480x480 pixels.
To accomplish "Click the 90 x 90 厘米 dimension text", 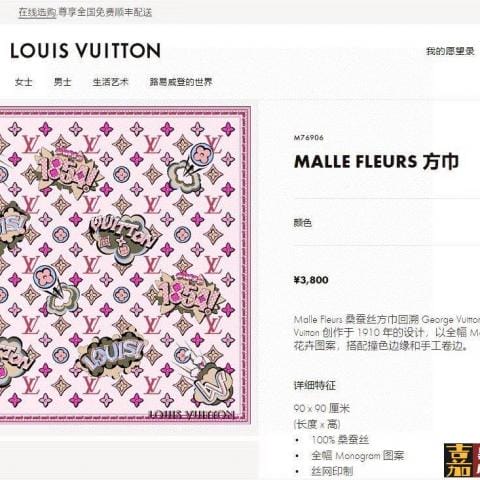I will click(x=322, y=408).
